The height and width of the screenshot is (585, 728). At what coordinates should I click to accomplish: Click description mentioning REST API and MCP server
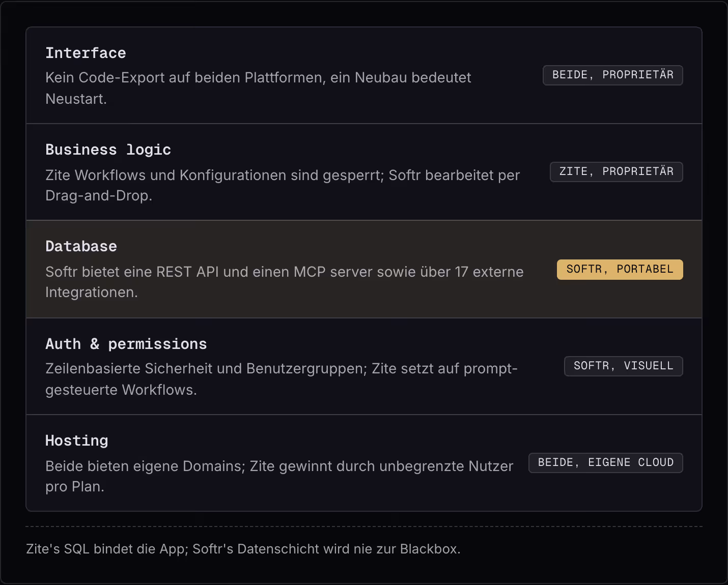pyautogui.click(x=285, y=282)
